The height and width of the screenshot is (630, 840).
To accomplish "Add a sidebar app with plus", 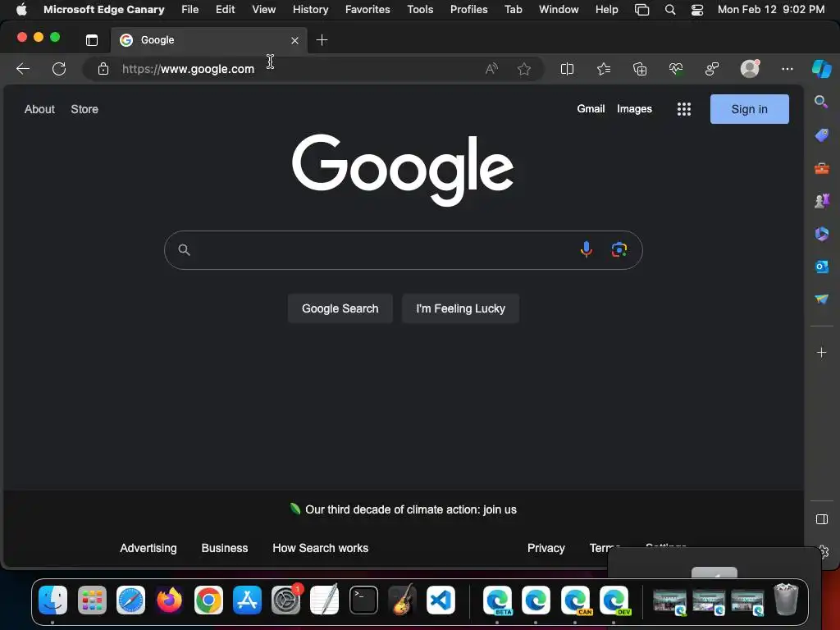I will point(821,353).
